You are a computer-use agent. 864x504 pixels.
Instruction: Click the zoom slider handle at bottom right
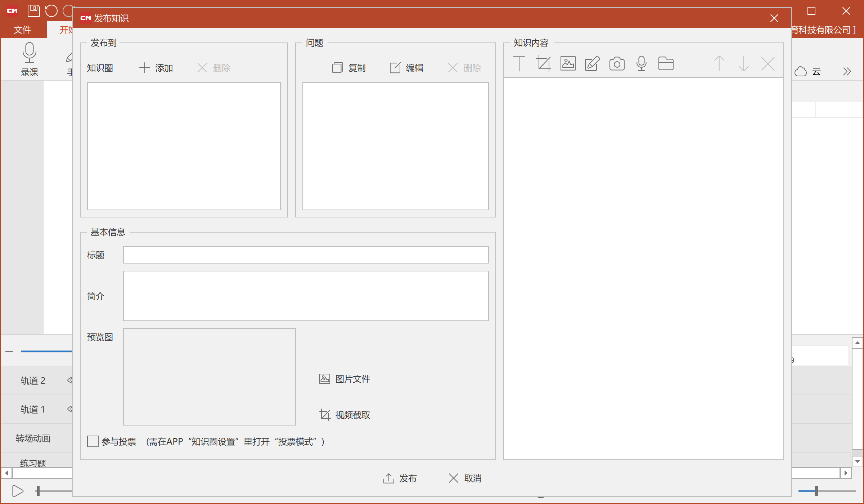click(x=816, y=491)
